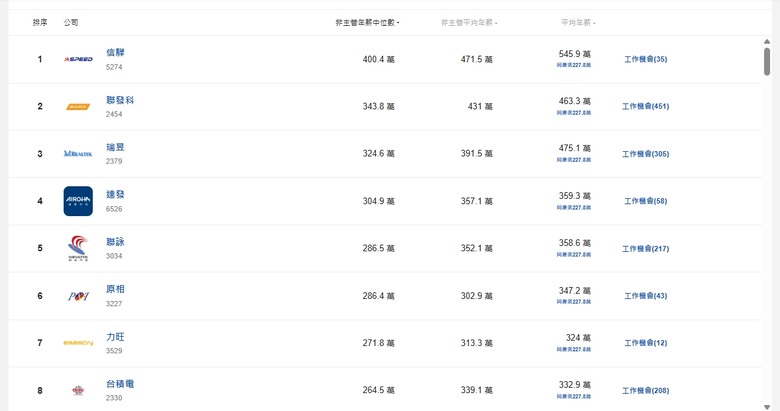
Task: Select the 264.5 萬 median salary value
Action: [x=379, y=391]
